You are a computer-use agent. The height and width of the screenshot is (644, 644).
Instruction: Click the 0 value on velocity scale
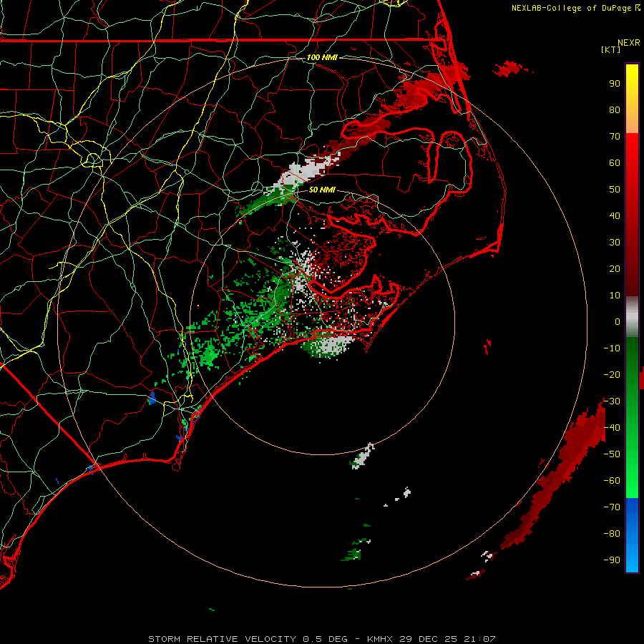[618, 322]
